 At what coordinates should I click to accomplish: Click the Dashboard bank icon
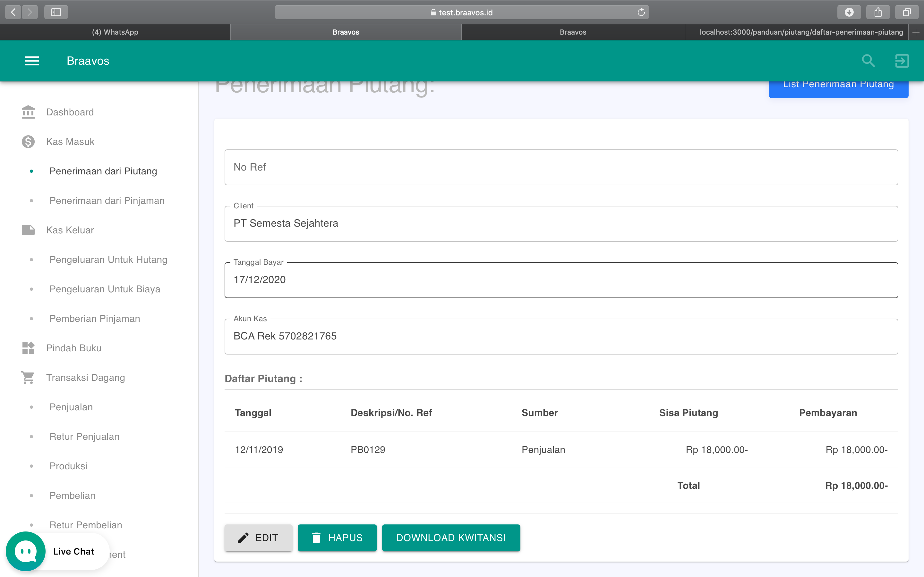pos(28,112)
